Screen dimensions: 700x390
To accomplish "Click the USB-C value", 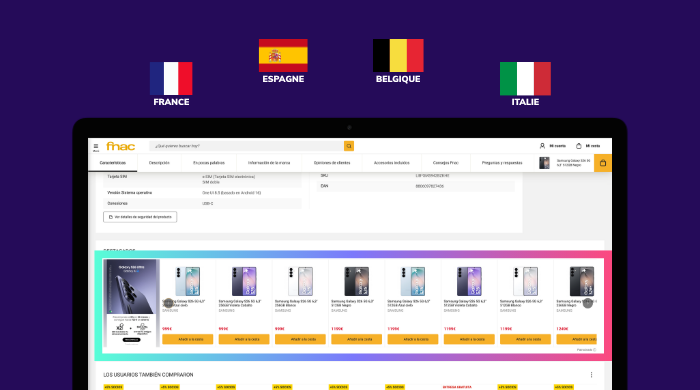I will [208, 203].
